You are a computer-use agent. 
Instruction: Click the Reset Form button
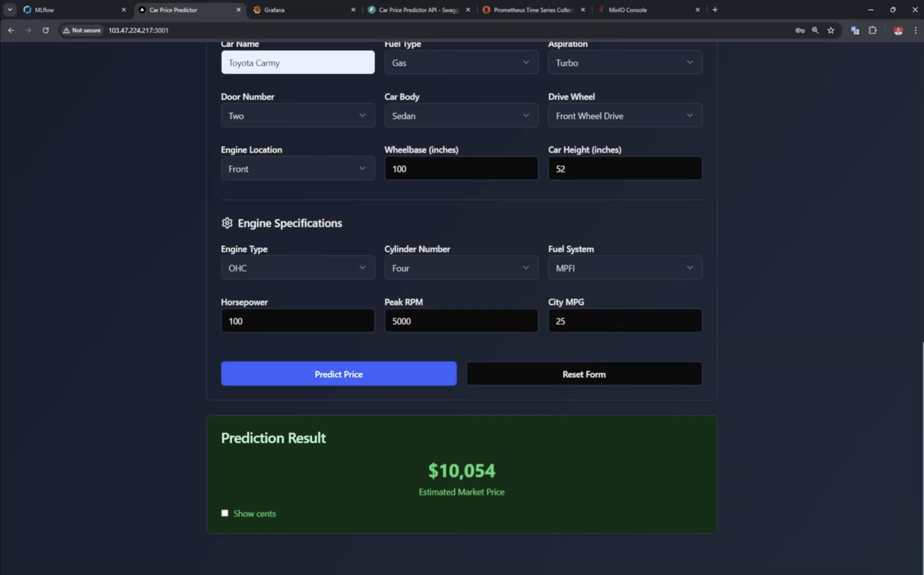click(x=584, y=374)
